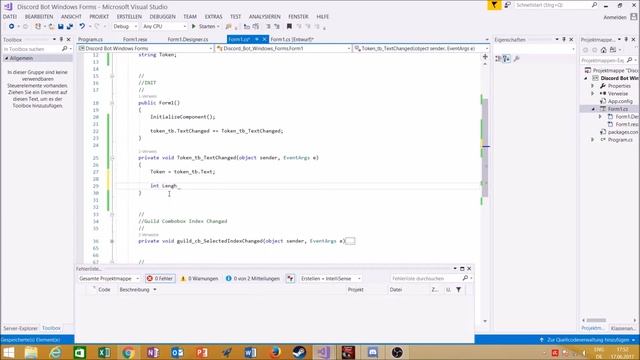Image resolution: width=640 pixels, height=360 pixels.
Task: Pin the Toolbox panel
Action: pos(61,40)
